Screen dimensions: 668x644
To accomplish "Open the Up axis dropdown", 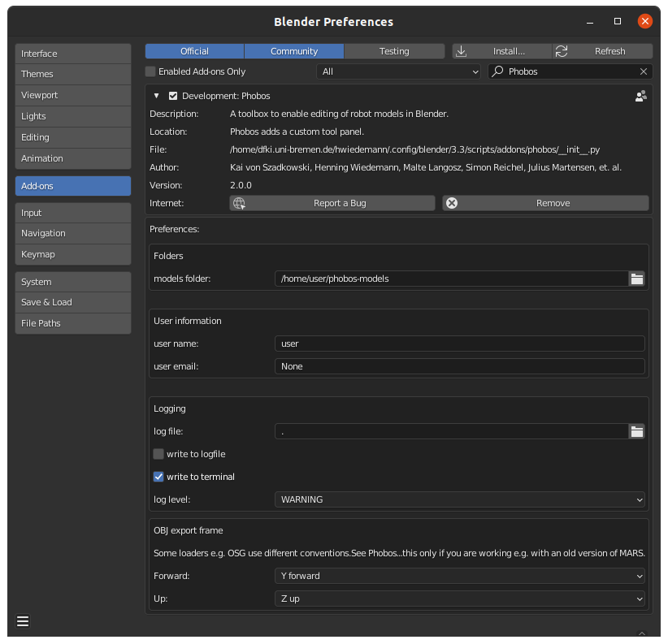I will click(x=460, y=599).
